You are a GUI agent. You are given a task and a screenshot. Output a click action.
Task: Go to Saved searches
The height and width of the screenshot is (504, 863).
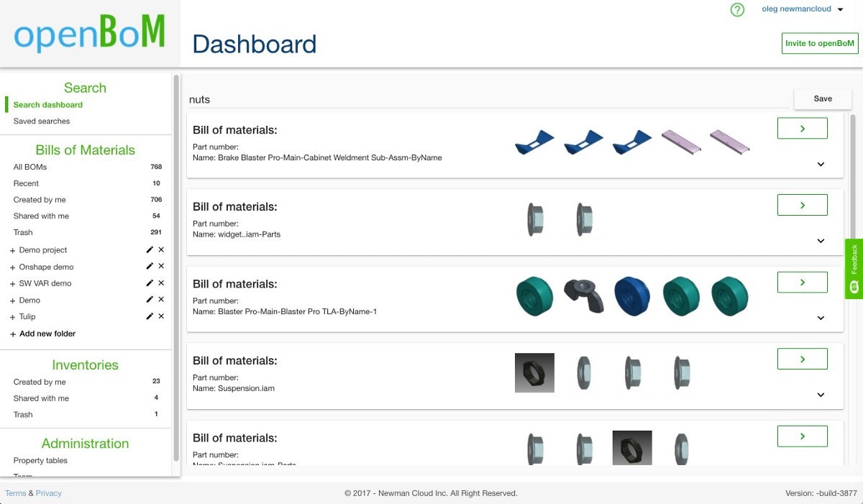coord(42,121)
